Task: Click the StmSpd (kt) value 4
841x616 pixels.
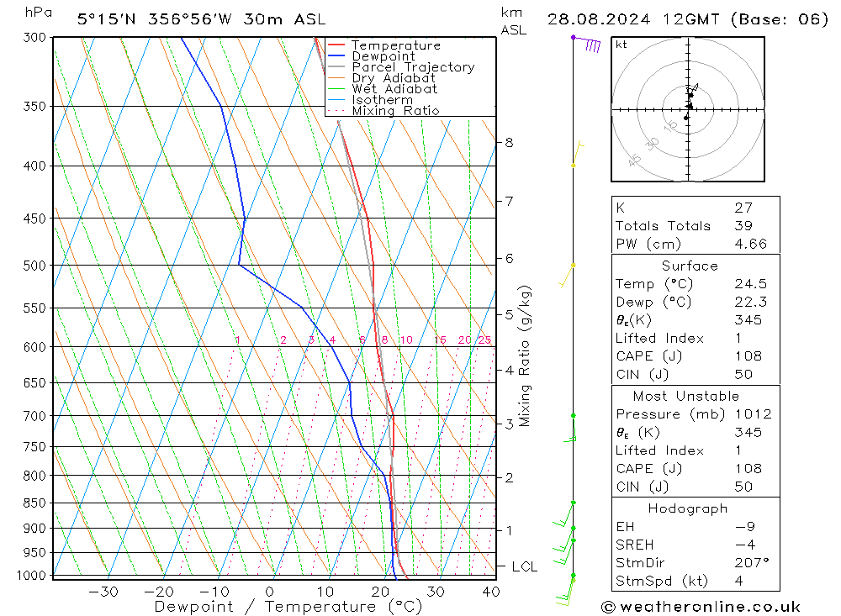Action: pyautogui.click(x=739, y=582)
